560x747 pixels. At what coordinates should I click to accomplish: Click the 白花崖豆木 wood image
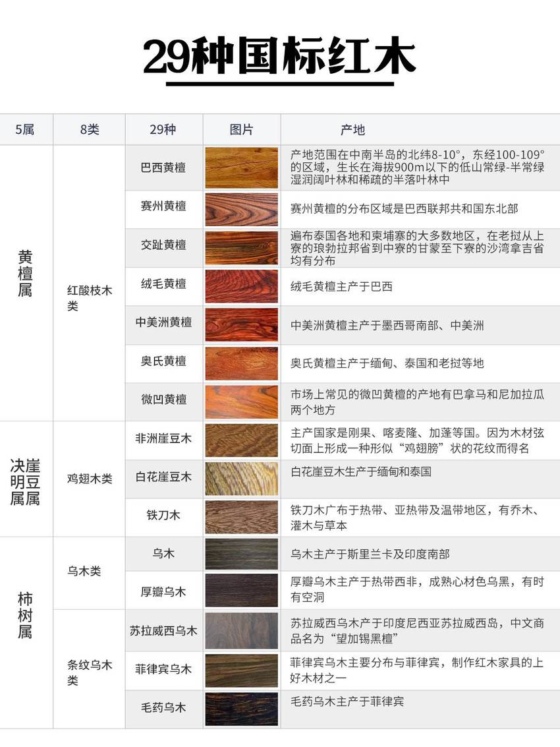[x=241, y=479]
